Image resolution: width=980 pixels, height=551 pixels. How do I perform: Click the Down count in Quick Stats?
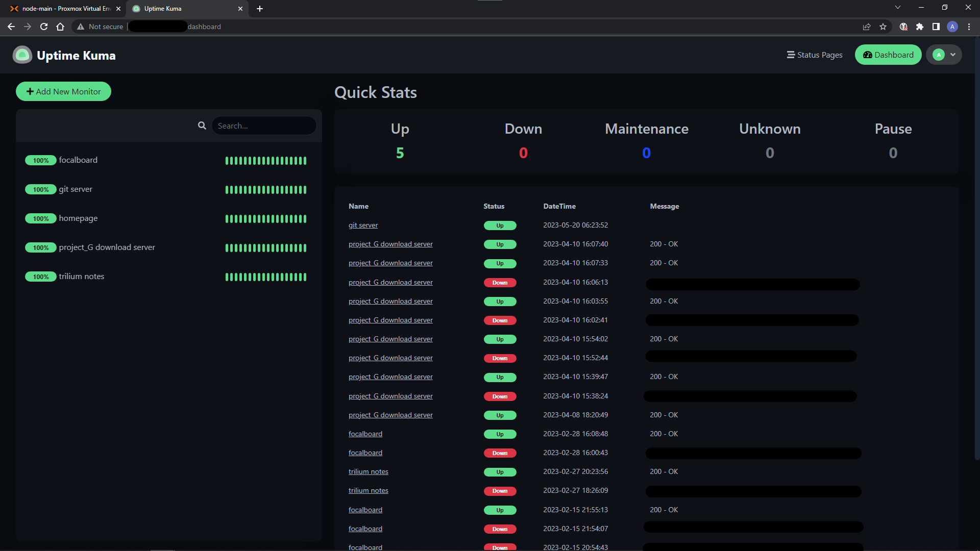click(523, 153)
